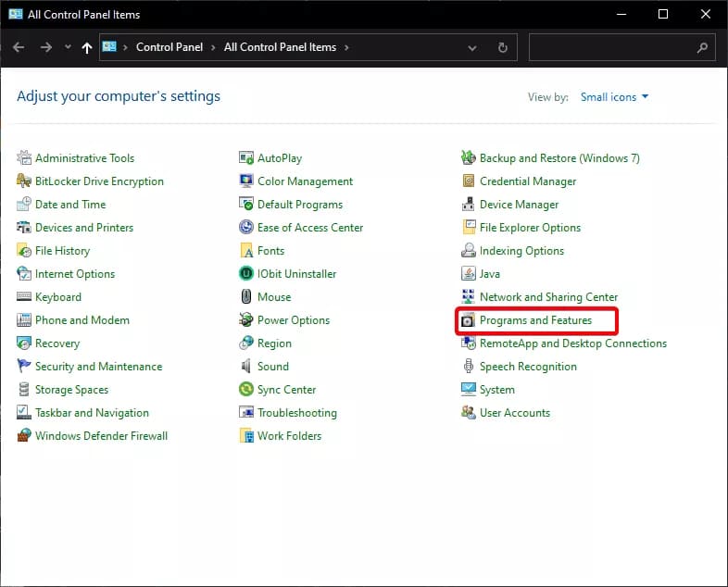This screenshot has width=728, height=587.
Task: Open the File Explorer Options link
Action: pos(530,228)
